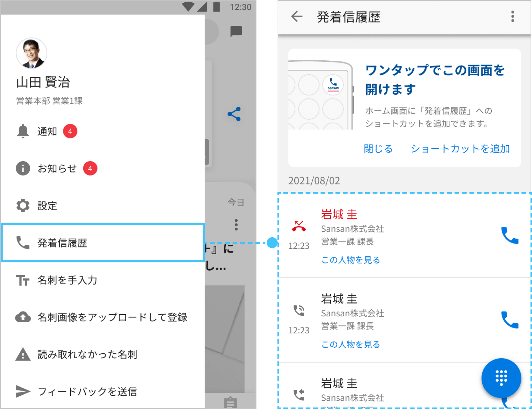The width and height of the screenshot is (532, 409).
Task: Open 読み取れなかった名刺 menu entry
Action: (102, 354)
